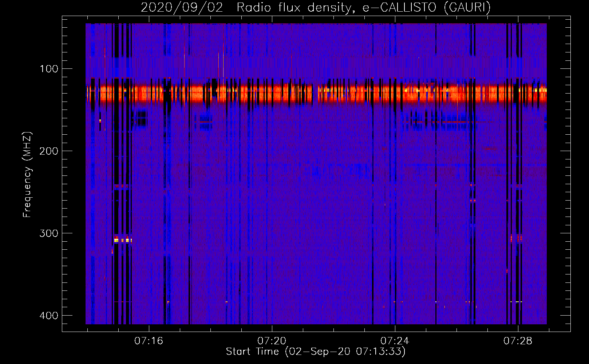Screen dimensions: 589x364
Task: Click the '07:28' time tick label
Action: coord(518,341)
